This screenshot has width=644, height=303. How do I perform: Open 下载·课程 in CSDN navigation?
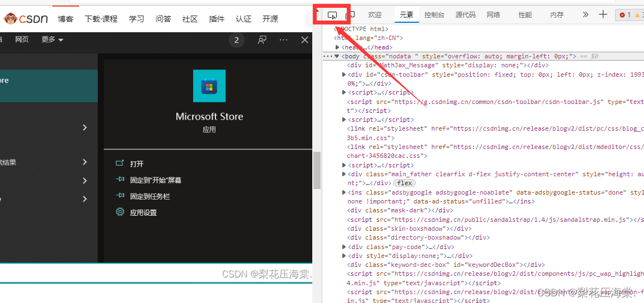point(101,19)
